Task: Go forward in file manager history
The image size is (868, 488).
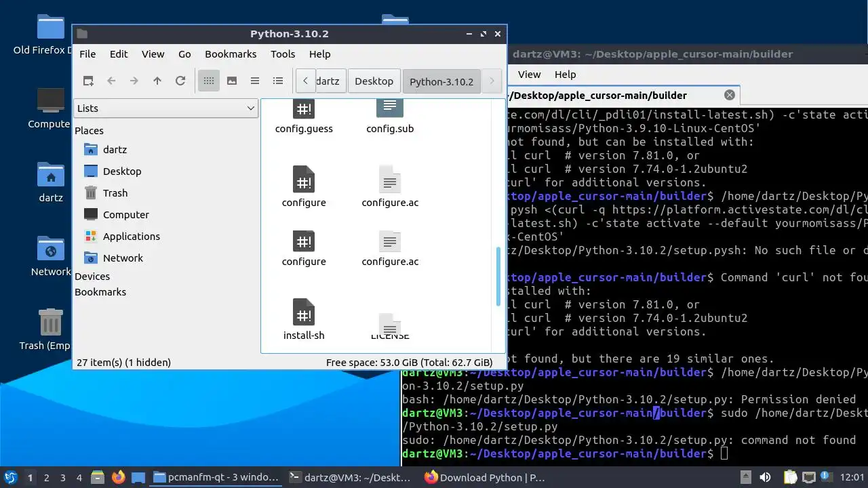Action: (134, 81)
